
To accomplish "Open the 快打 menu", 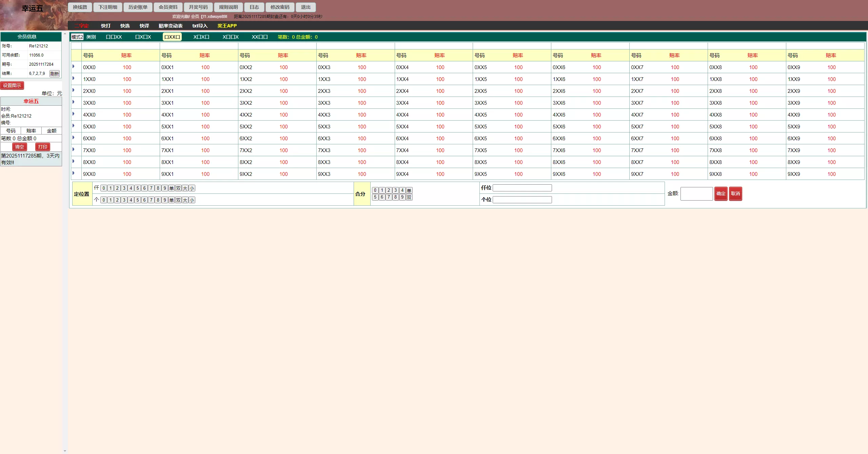I will tap(105, 26).
